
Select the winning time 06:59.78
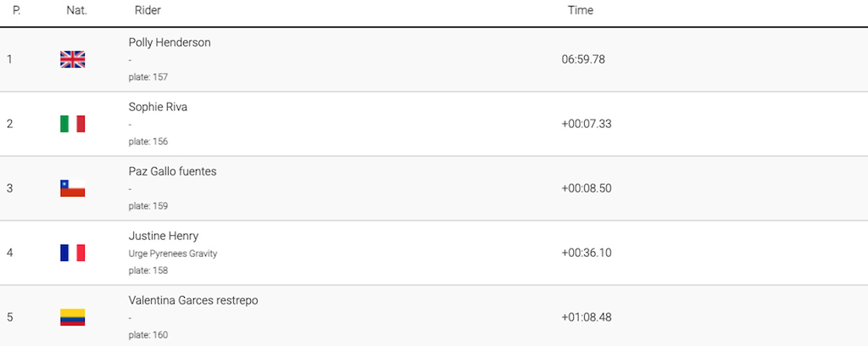(583, 59)
